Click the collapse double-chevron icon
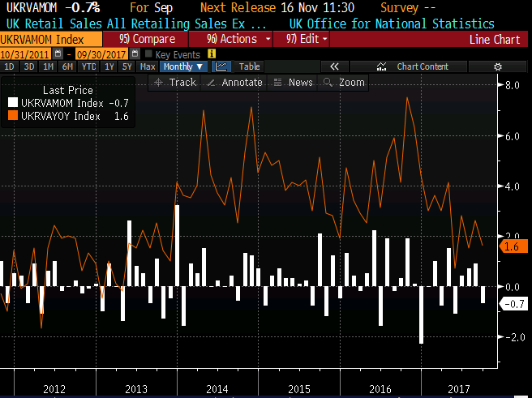Viewport: 532px width, 398px height. 333,66
